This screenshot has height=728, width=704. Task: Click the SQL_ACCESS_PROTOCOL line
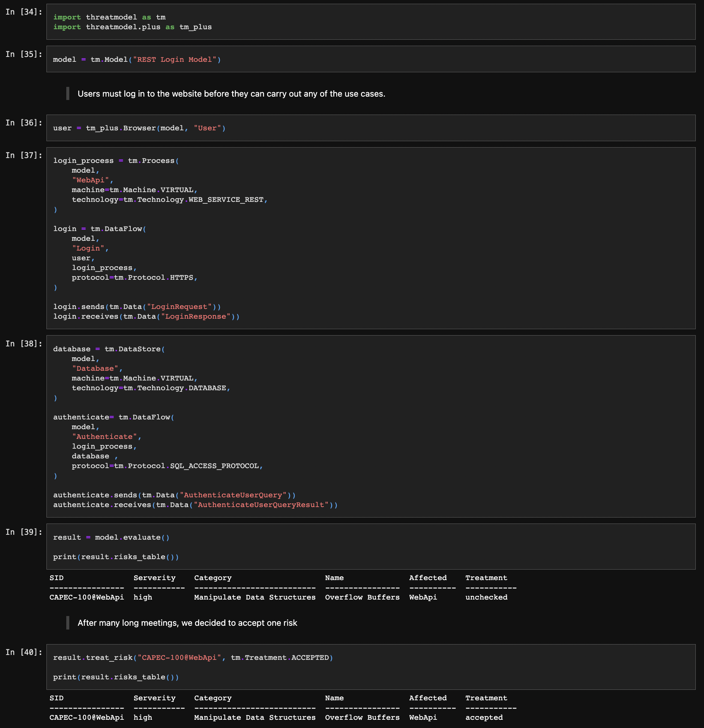pos(167,466)
